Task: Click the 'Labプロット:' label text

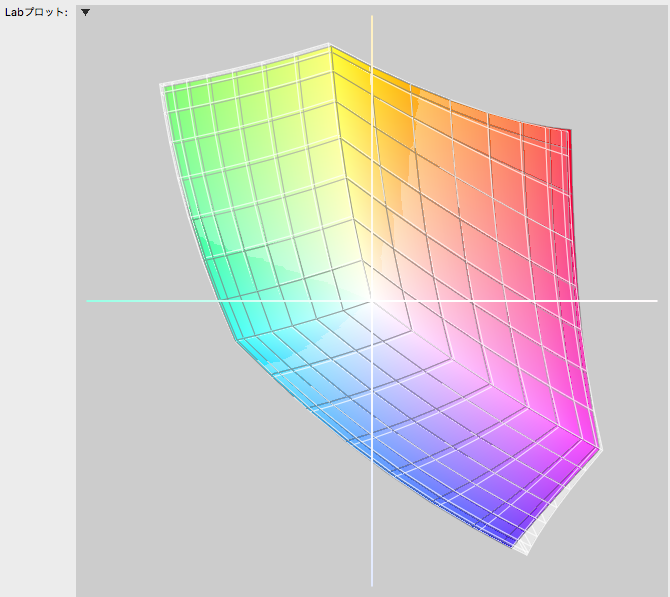Action: (x=36, y=12)
